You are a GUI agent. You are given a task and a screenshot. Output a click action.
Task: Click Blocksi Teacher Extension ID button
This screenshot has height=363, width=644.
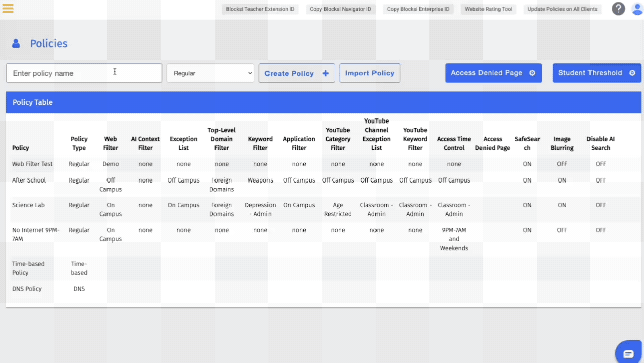pyautogui.click(x=260, y=9)
